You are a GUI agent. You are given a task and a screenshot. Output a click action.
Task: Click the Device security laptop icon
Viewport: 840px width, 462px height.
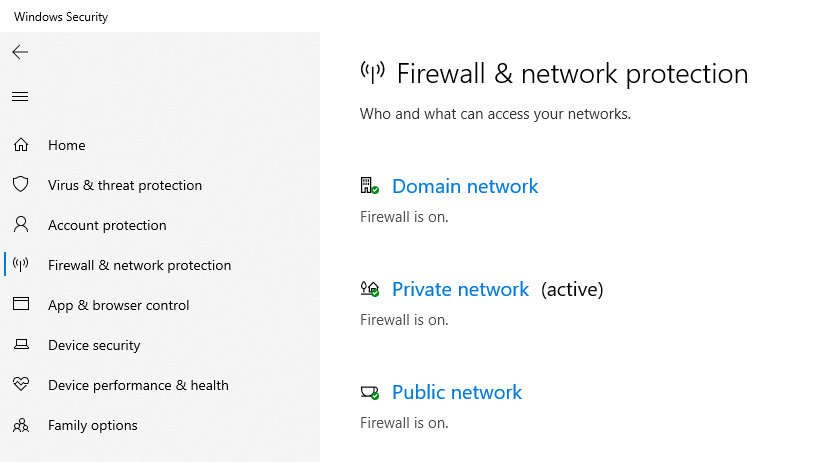point(20,345)
